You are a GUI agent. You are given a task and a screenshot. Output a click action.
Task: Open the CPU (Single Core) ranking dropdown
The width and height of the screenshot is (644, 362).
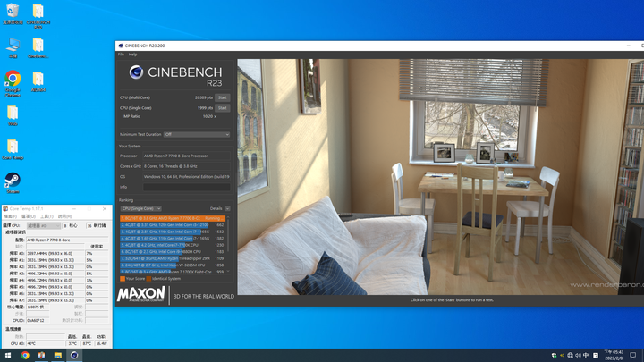(x=140, y=208)
